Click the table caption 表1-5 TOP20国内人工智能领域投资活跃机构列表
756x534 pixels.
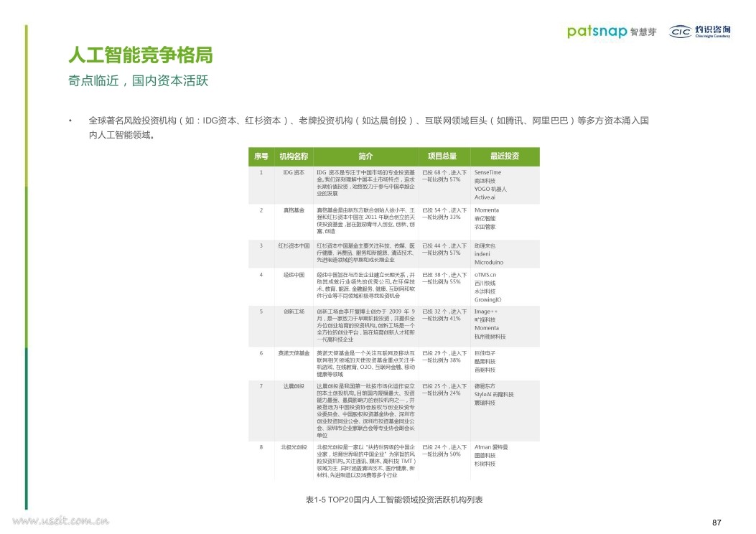tap(394, 500)
